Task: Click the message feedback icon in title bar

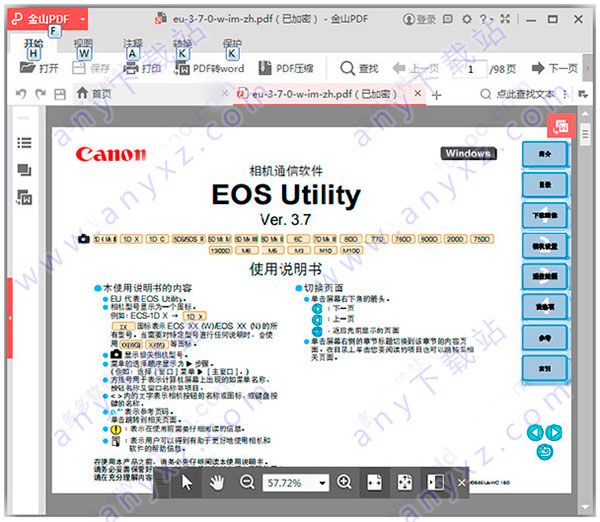Action: [448, 19]
